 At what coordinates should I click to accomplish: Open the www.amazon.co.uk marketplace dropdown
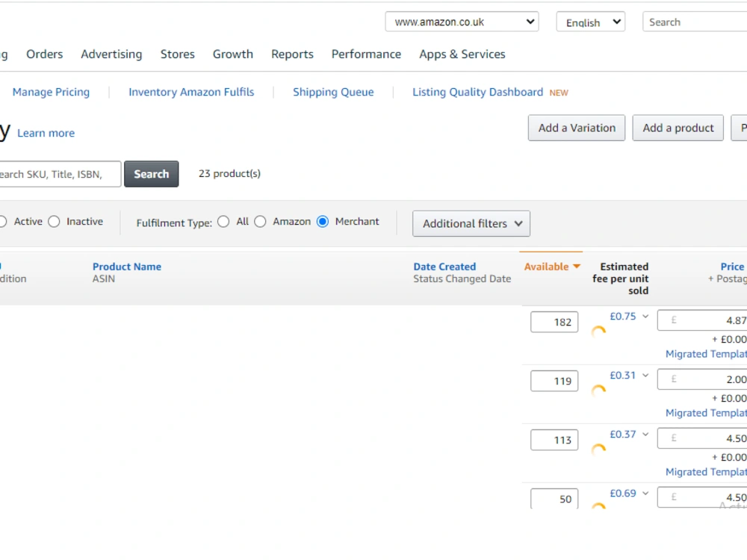pos(462,22)
